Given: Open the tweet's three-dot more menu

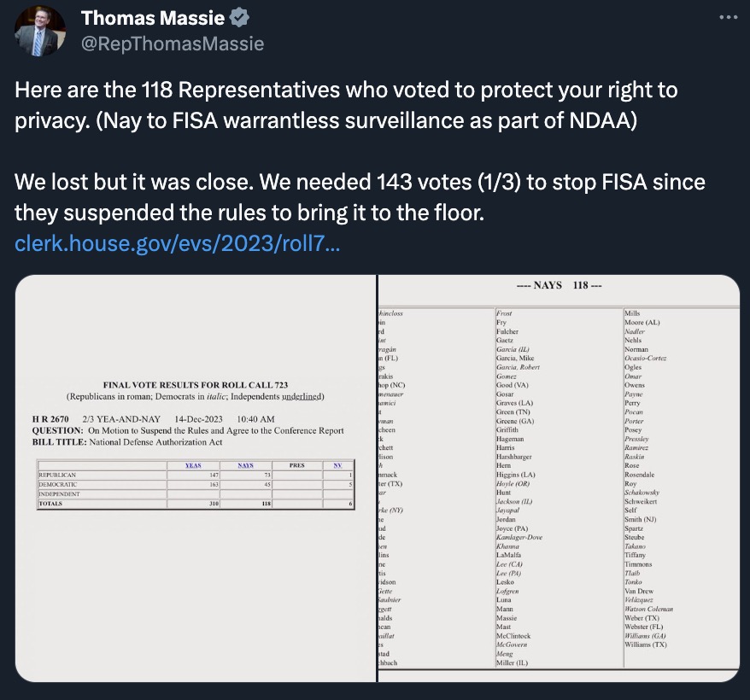Looking at the screenshot, I should pyautogui.click(x=728, y=17).
